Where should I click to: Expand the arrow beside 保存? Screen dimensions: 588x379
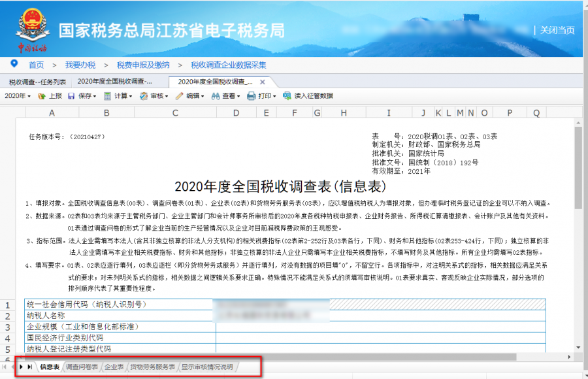point(95,97)
